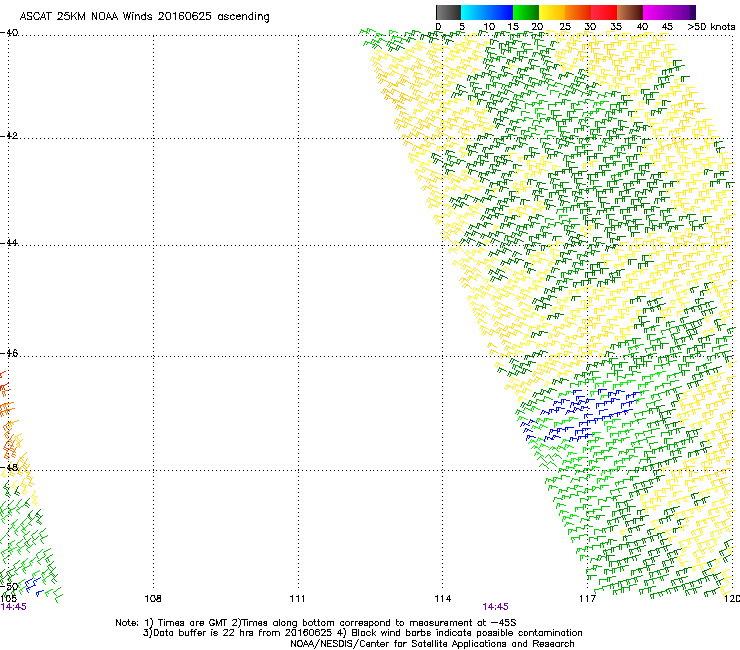
Task: Click the brown 35-40 knots legend segment
Action: (630, 12)
